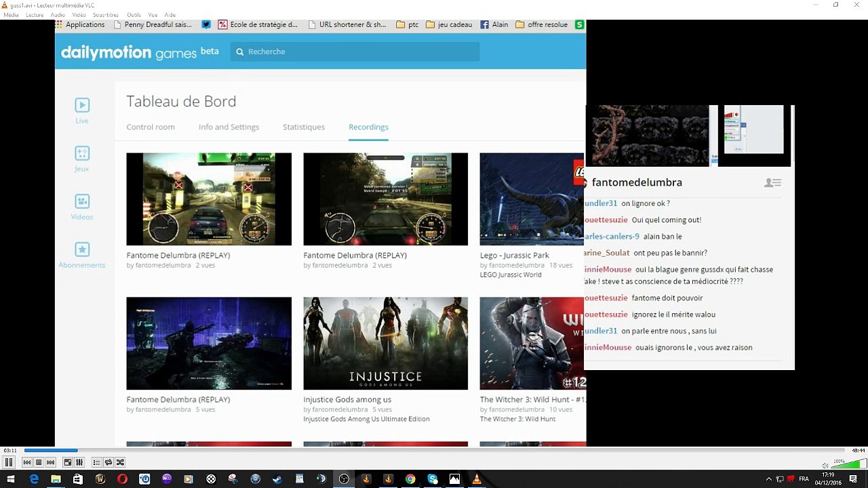Screen dimensions: 868x488
Task: Click the fantomedelumbra chat title
Action: point(637,182)
